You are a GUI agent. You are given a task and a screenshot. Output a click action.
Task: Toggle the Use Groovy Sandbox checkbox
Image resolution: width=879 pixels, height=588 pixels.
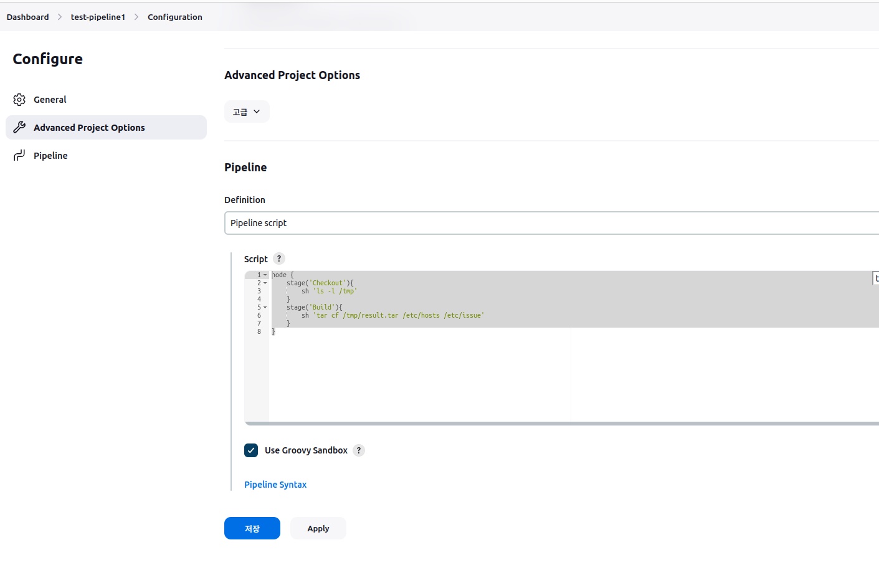[x=251, y=450]
